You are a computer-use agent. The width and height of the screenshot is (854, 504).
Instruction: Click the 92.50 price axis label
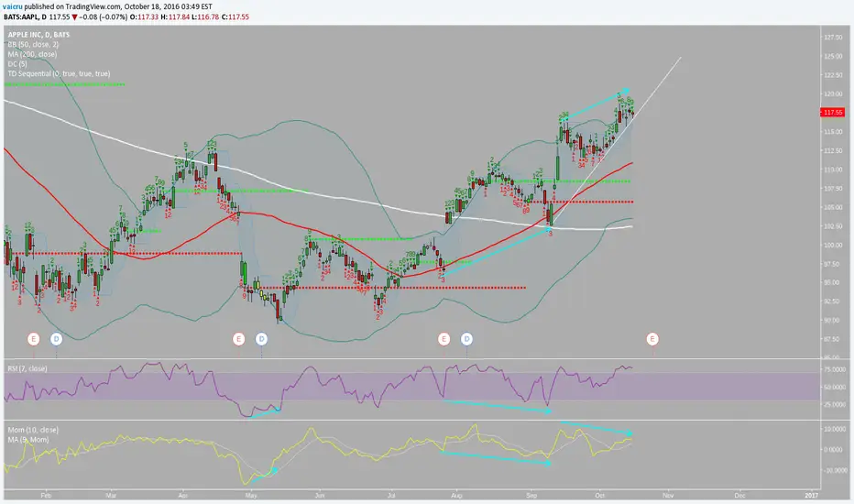(x=833, y=301)
